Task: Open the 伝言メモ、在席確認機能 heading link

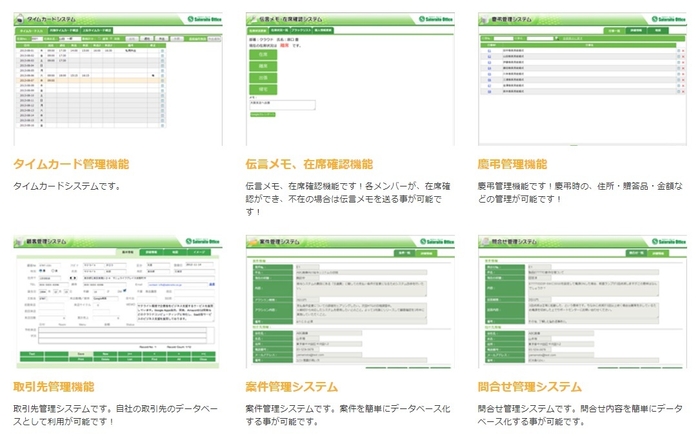Action: (x=308, y=165)
